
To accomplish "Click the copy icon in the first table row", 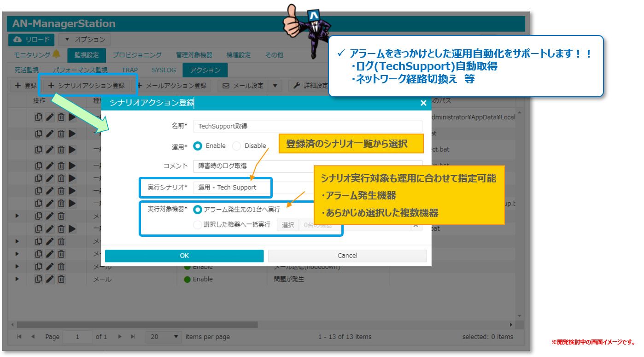I will (39, 117).
